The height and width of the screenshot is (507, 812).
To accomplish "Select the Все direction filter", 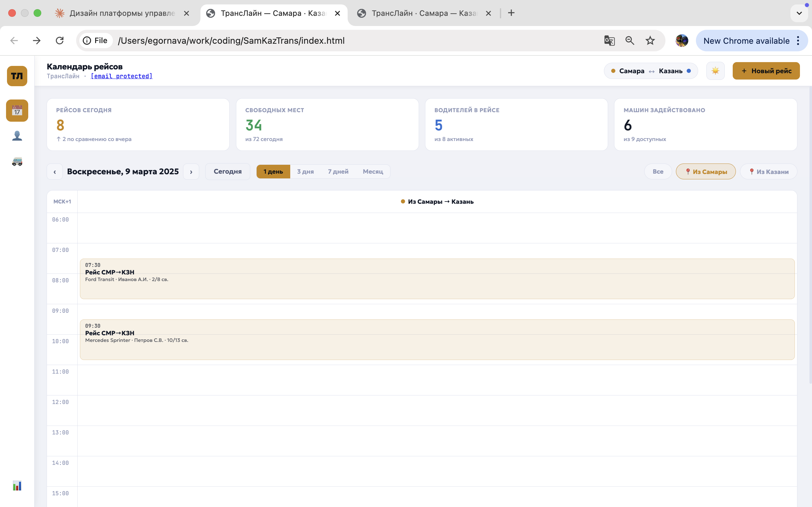I will click(658, 172).
